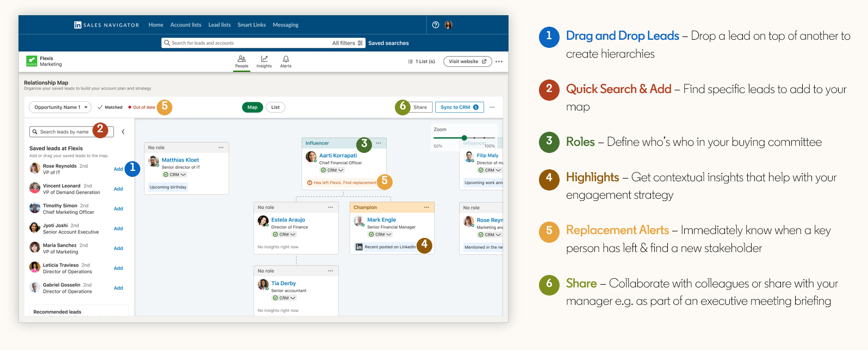Expand the CRM dropdown on Mark Engle's card

tap(380, 235)
